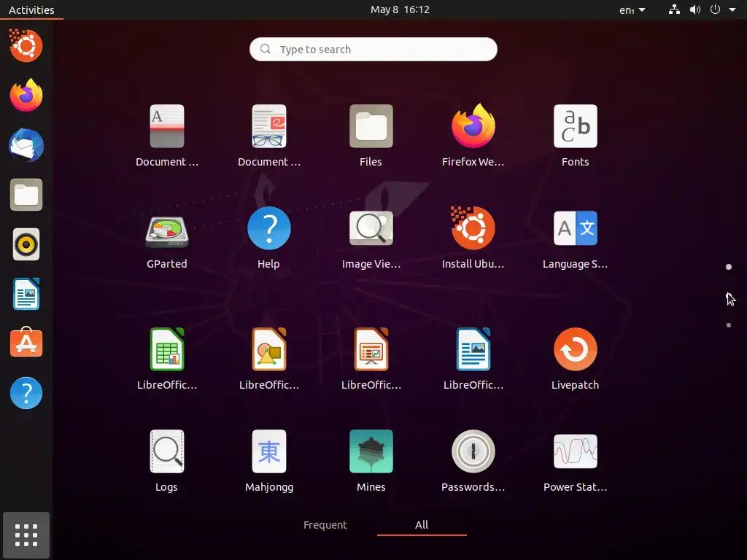Toggle the Show Applications grid button
This screenshot has width=747, height=560.
click(26, 535)
